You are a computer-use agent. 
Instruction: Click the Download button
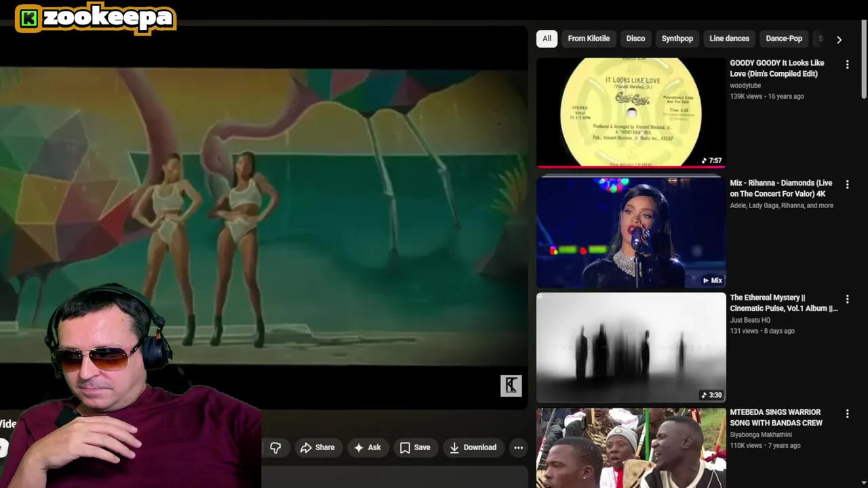click(x=473, y=447)
